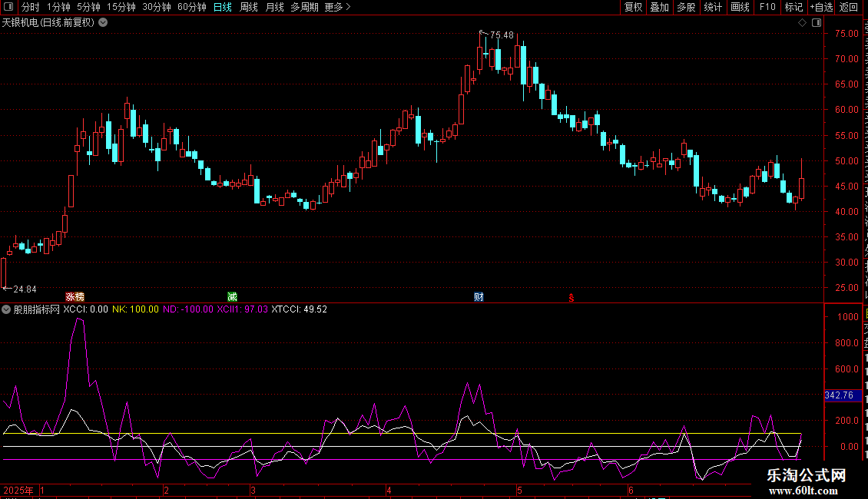This screenshot has height=499, width=868.
Task: Click month 5 marker on timeline
Action: pyautogui.click(x=519, y=490)
